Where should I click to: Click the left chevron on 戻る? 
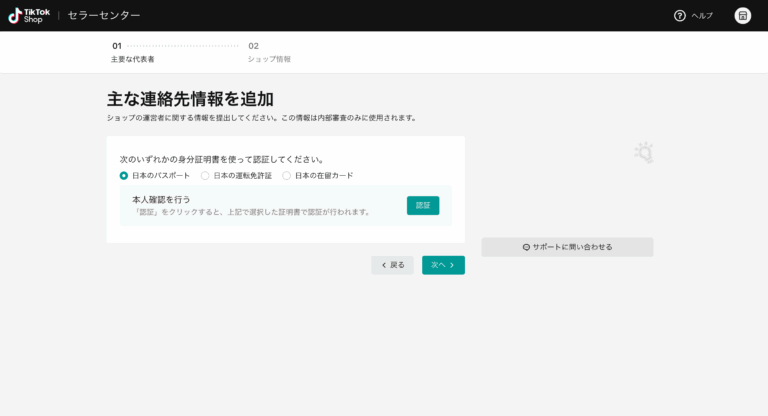[384, 265]
